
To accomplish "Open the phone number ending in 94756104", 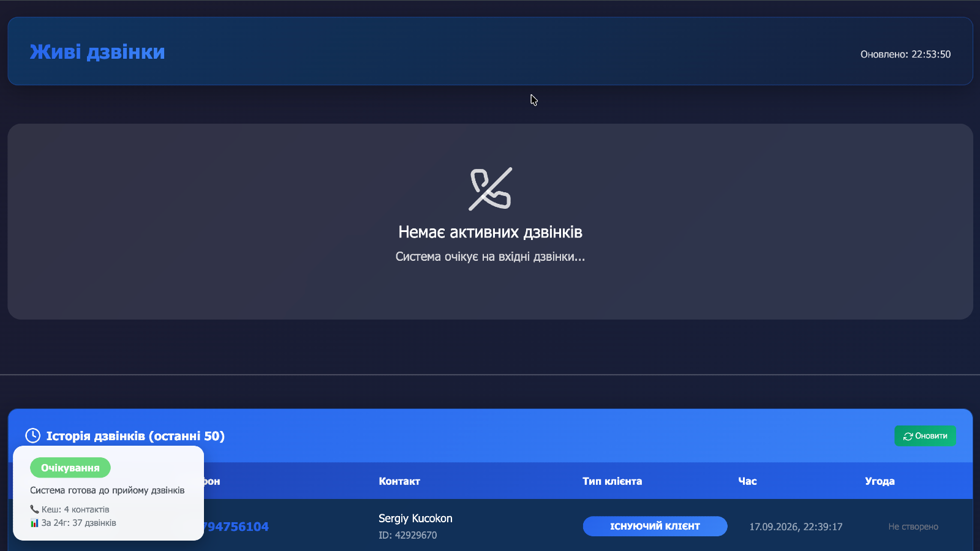I will click(x=235, y=527).
